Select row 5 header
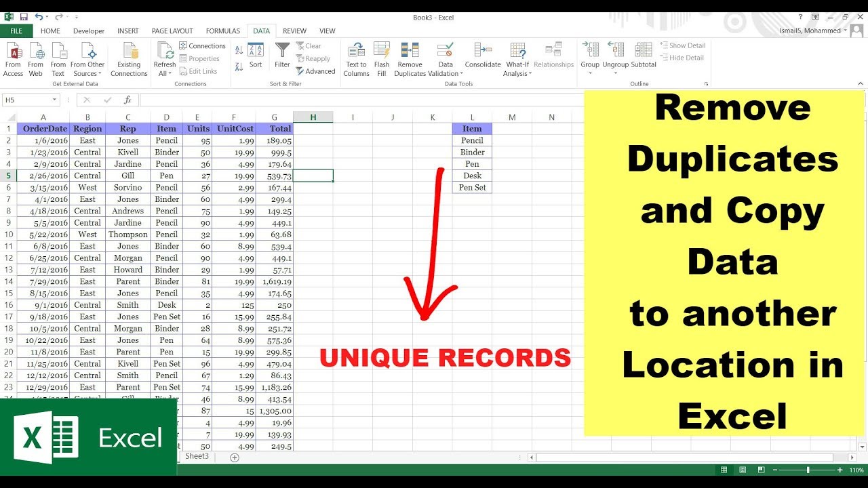 (8, 176)
